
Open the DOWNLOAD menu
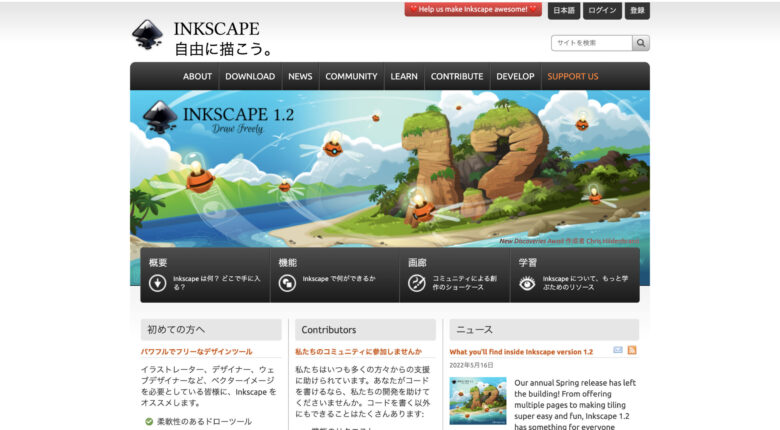coord(250,77)
